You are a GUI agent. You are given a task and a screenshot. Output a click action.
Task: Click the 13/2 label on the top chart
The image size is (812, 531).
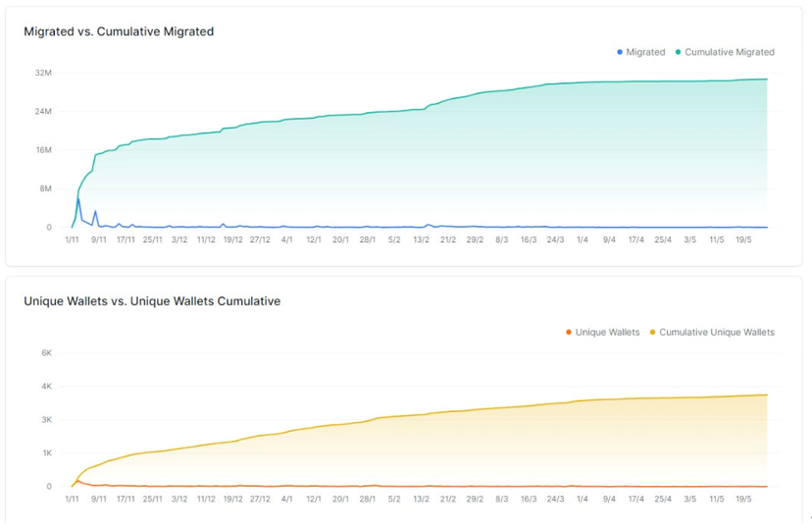point(421,239)
